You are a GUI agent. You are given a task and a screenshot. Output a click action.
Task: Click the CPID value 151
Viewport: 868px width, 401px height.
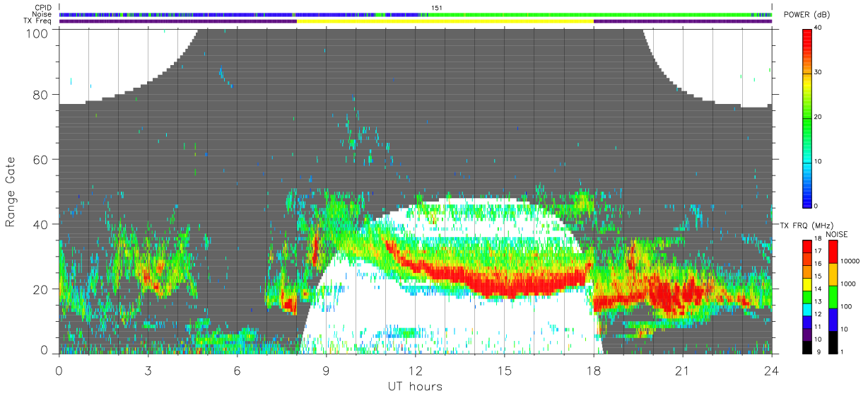[x=437, y=8]
